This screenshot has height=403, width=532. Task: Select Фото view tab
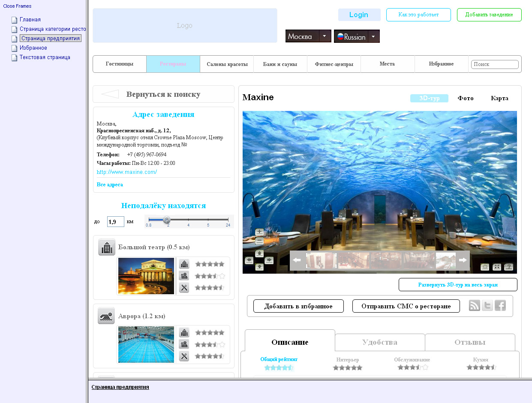(466, 98)
